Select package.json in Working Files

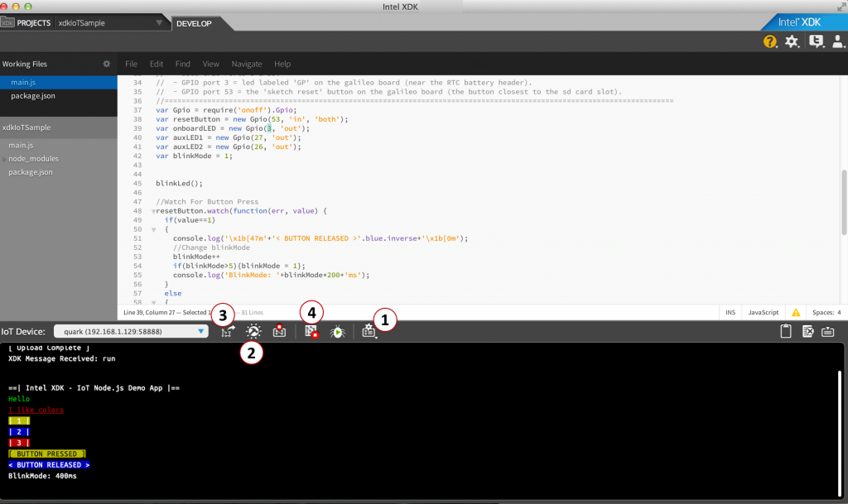33,96
